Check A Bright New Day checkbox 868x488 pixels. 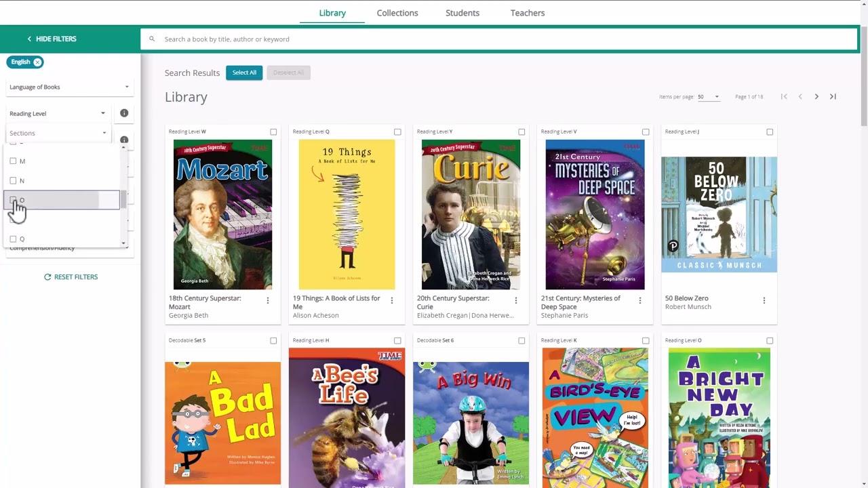770,341
